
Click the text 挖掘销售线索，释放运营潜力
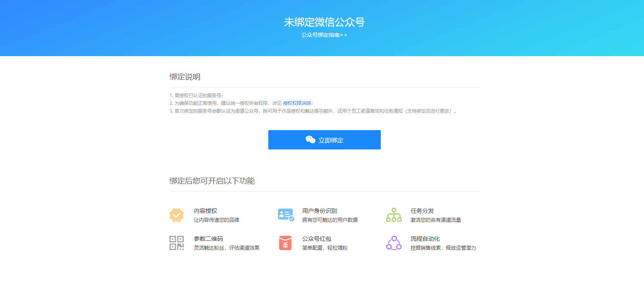point(443,248)
